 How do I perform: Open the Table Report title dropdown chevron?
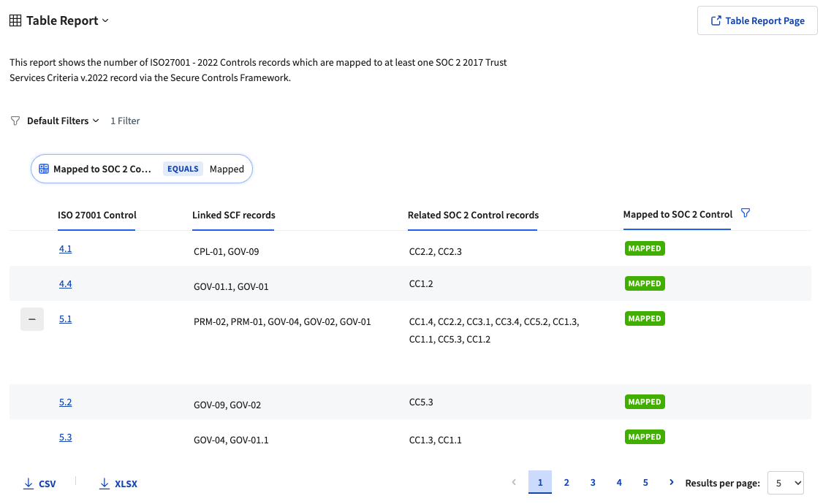(105, 20)
